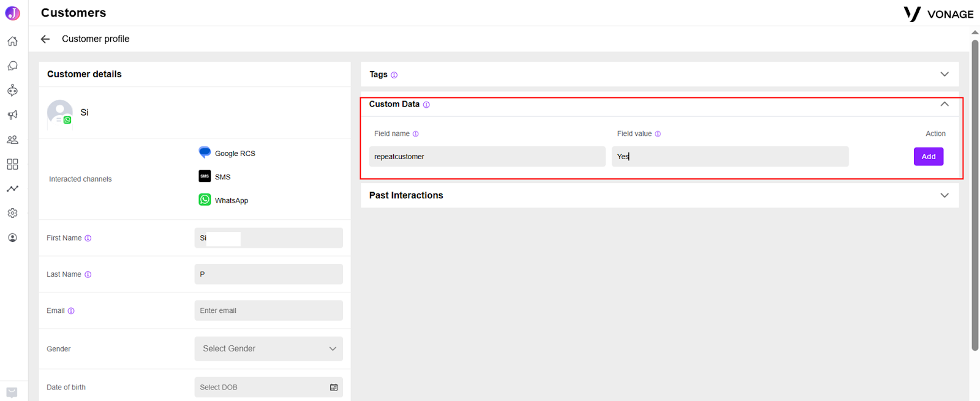Screen dimensions: 980x401
Task: Open the Conversations chat icon in sidebar
Action: coord(12,66)
